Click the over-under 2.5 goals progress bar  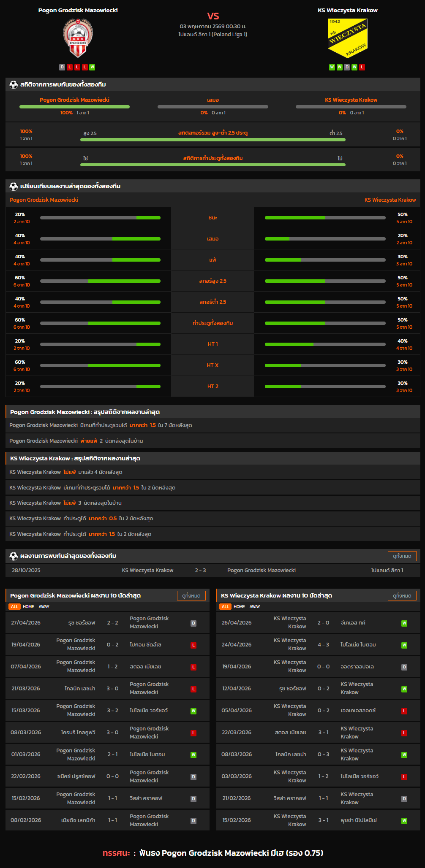coord(213,140)
